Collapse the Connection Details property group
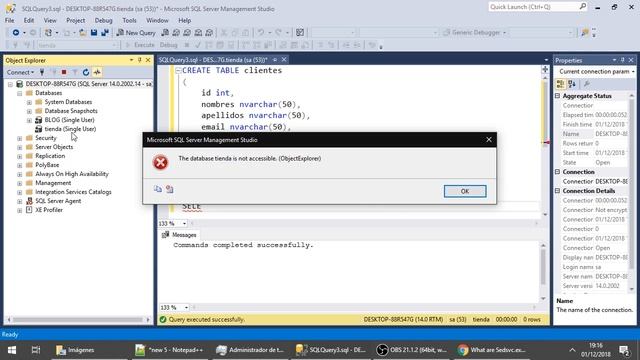Viewport: 640px width, 360px height. click(x=558, y=191)
